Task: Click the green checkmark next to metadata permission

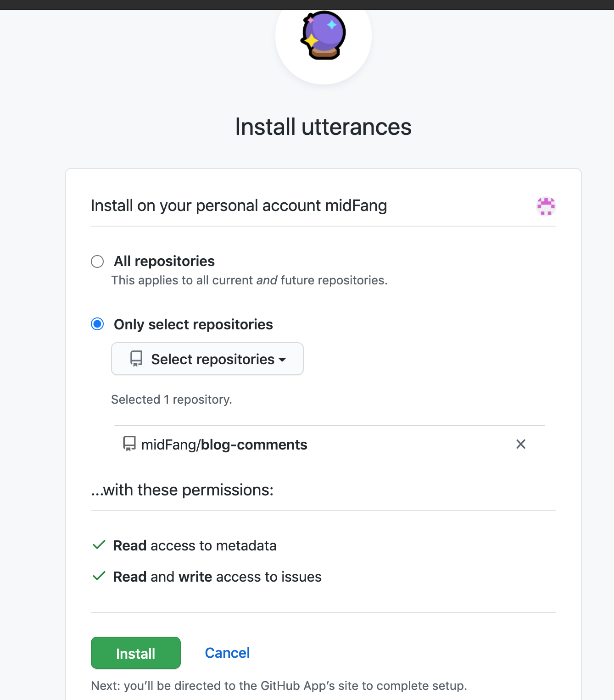Action: 99,545
